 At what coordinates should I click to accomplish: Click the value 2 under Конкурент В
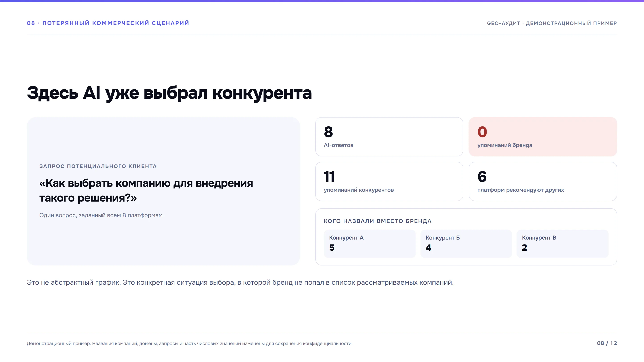[524, 248]
